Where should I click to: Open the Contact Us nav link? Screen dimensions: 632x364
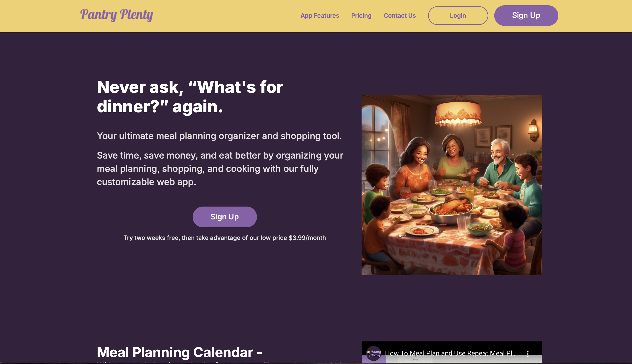pyautogui.click(x=400, y=15)
